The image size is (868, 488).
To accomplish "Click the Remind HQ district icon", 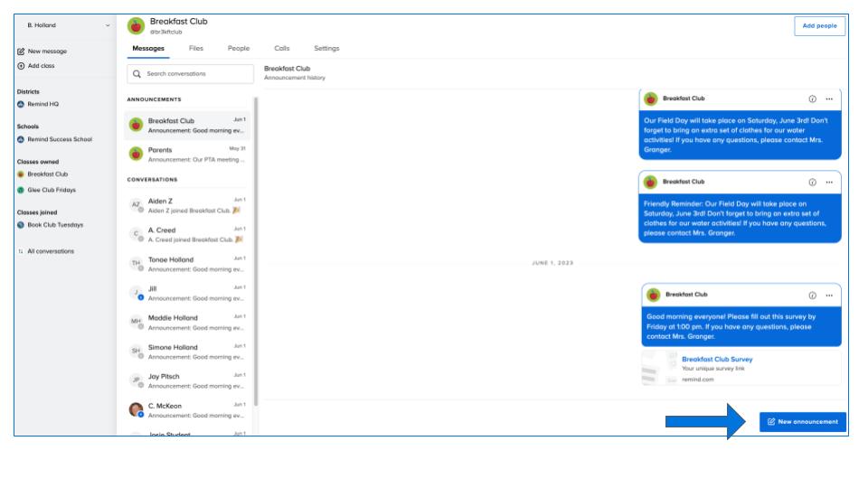I will [x=21, y=104].
